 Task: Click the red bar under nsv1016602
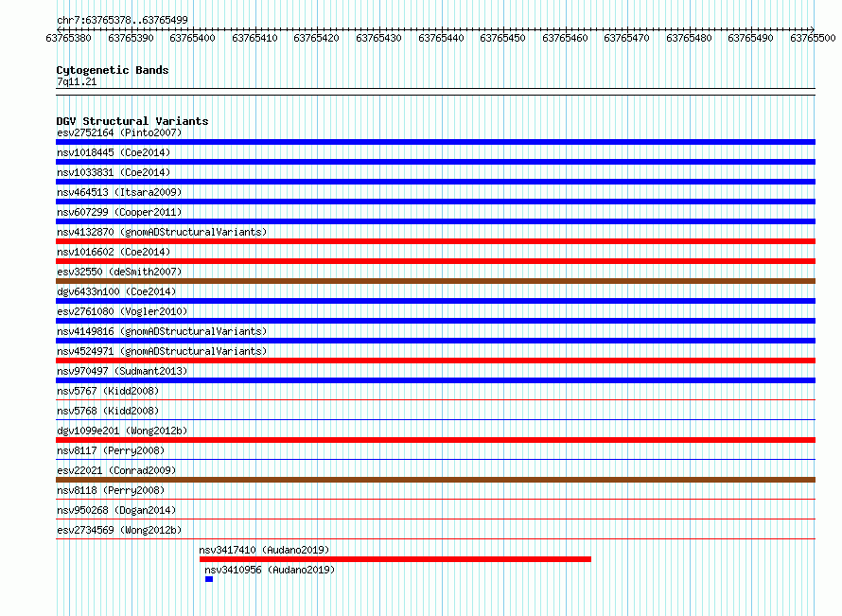click(x=435, y=261)
